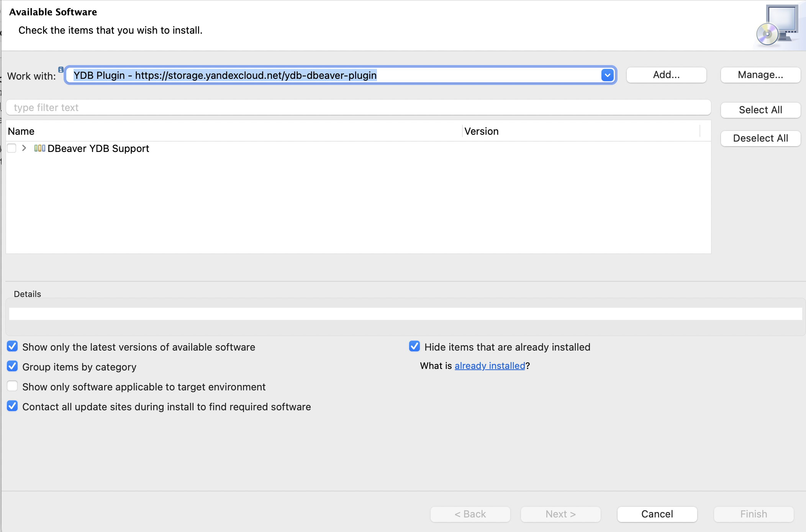Click the DBeaver YDB Support category icon

pyautogui.click(x=40, y=148)
